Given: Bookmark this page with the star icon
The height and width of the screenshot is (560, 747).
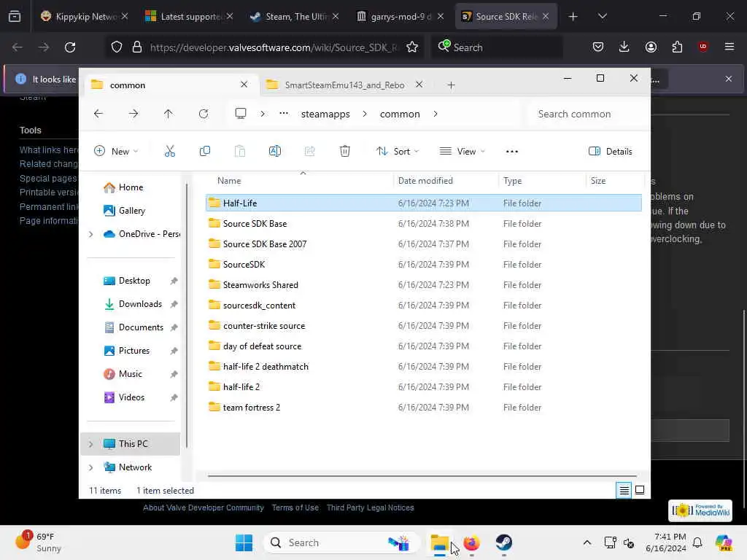Looking at the screenshot, I should (412, 47).
